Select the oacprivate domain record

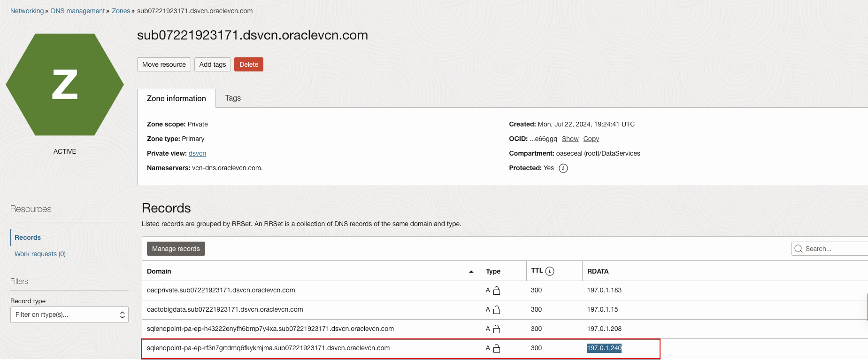(221, 290)
